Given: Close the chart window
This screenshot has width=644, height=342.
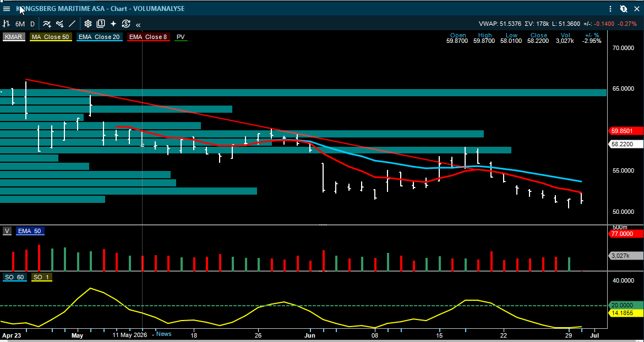Looking at the screenshot, I should tap(637, 9).
